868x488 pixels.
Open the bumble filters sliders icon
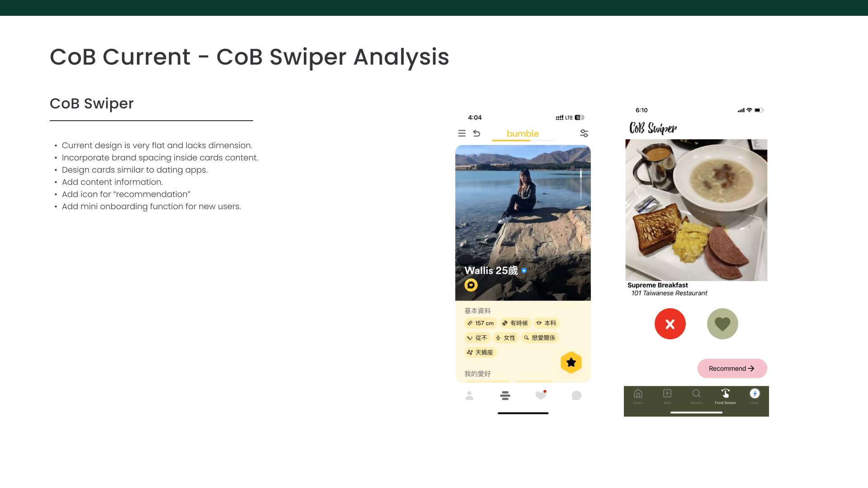584,133
